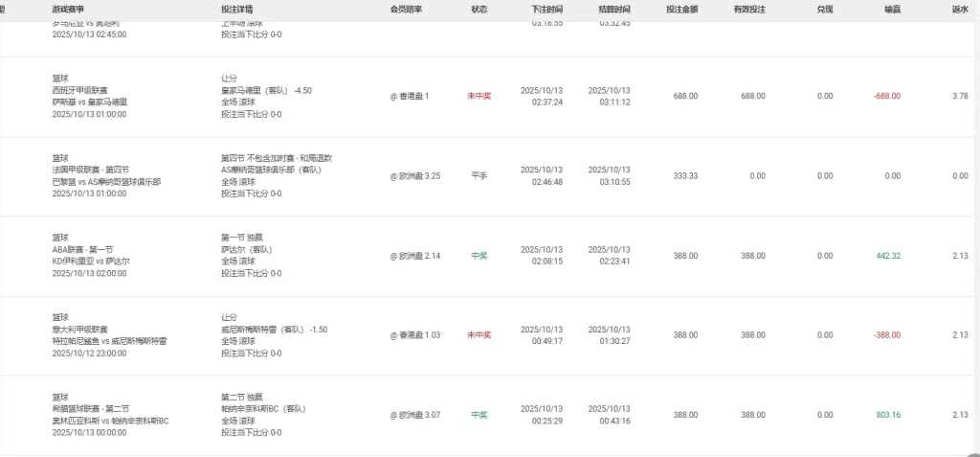This screenshot has width=980, height=457.
Task: Select the 会员赔率 column header
Action: [409, 9]
